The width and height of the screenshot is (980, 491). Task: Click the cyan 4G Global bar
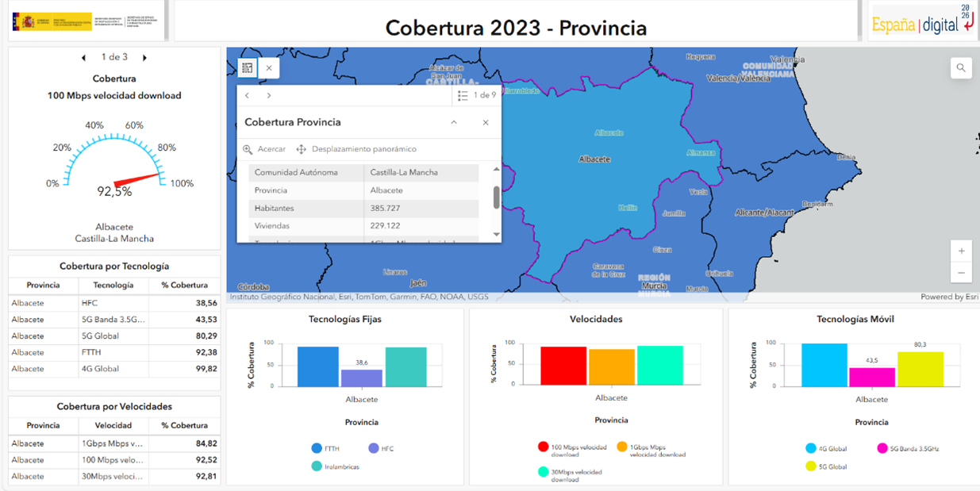coord(824,365)
